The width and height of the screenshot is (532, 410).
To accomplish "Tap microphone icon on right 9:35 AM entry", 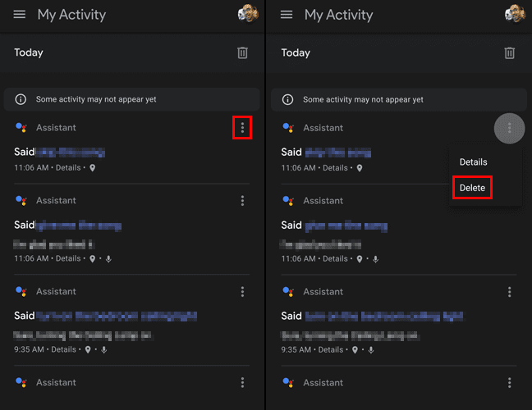I will [x=371, y=350].
